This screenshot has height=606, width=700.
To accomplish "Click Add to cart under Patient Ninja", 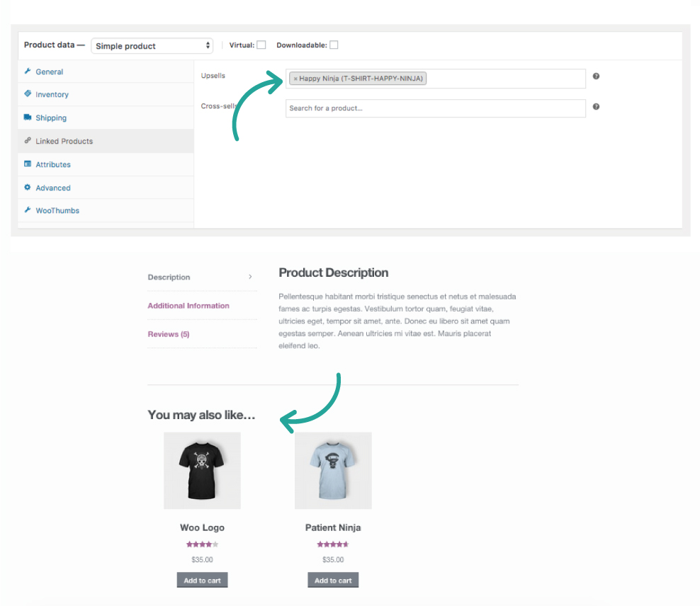I will coord(333,580).
